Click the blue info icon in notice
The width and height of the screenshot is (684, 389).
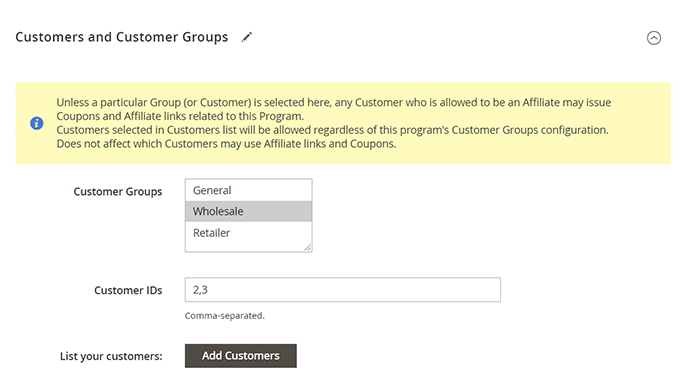[37, 123]
